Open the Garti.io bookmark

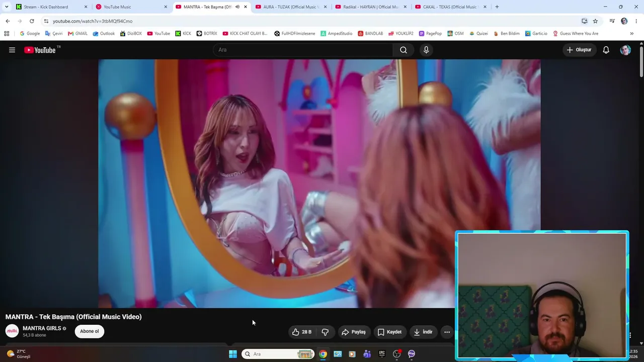pos(536,34)
